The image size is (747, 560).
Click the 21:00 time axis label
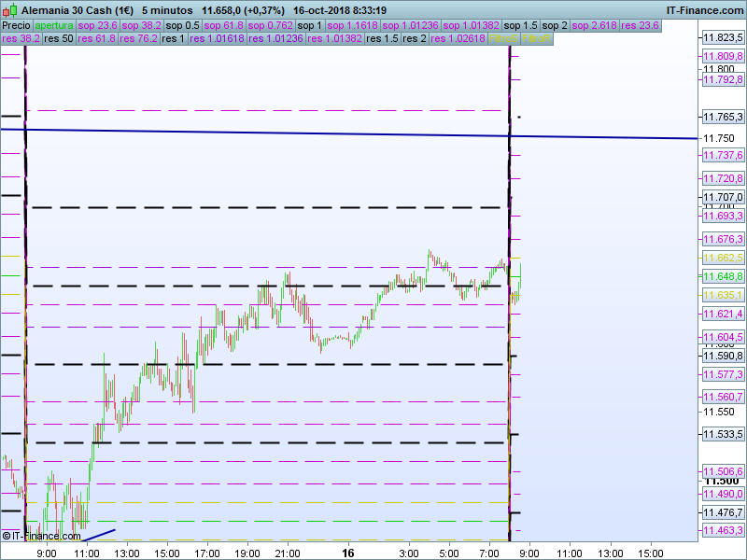[x=288, y=553]
